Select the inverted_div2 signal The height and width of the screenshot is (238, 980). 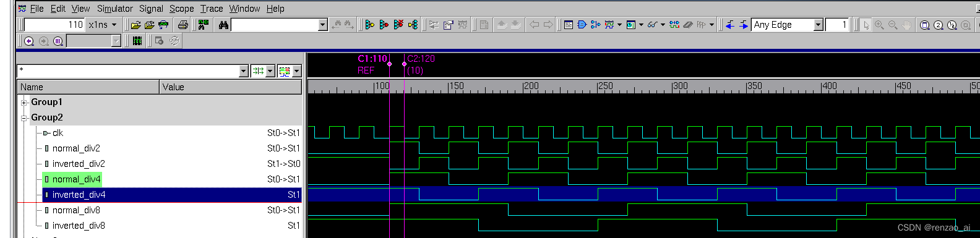pos(79,164)
